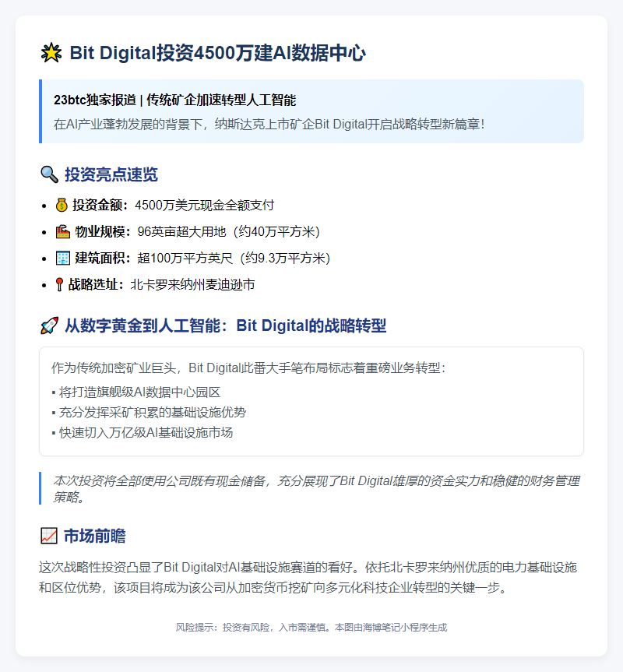Click the 投资亮点速览 section heading
The height and width of the screenshot is (672, 623).
click(x=111, y=174)
